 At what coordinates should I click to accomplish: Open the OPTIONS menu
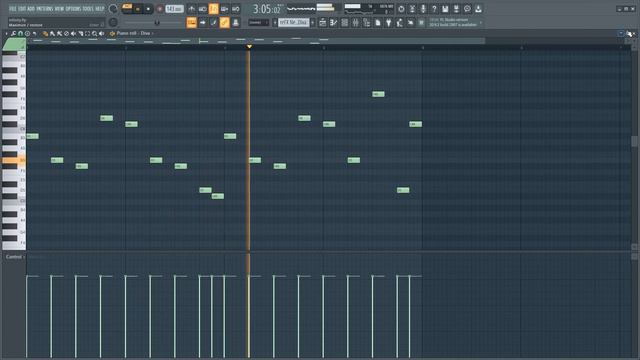click(x=73, y=9)
